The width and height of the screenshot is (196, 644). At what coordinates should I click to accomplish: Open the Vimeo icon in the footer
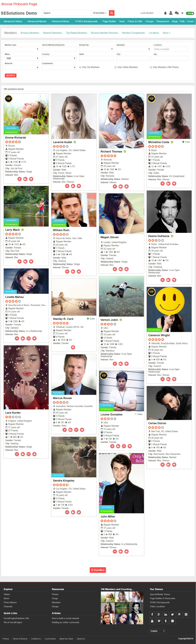tap(159, 621)
